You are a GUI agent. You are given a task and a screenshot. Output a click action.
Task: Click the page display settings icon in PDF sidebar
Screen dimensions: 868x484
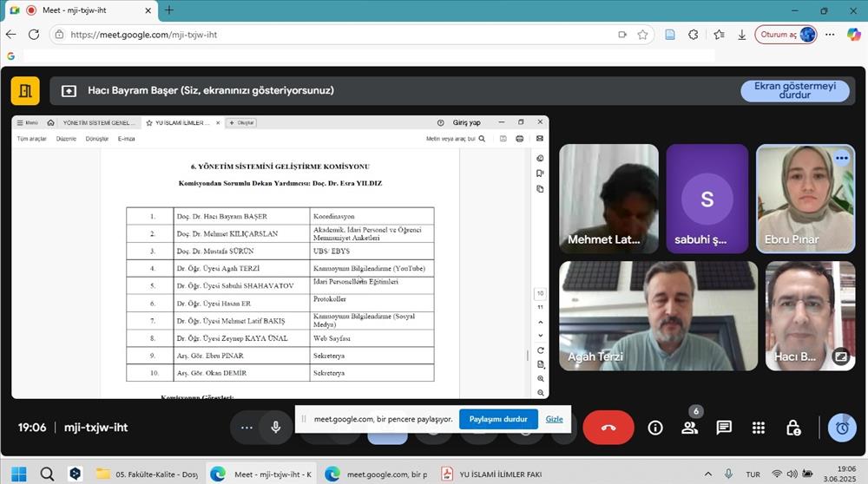click(540, 364)
